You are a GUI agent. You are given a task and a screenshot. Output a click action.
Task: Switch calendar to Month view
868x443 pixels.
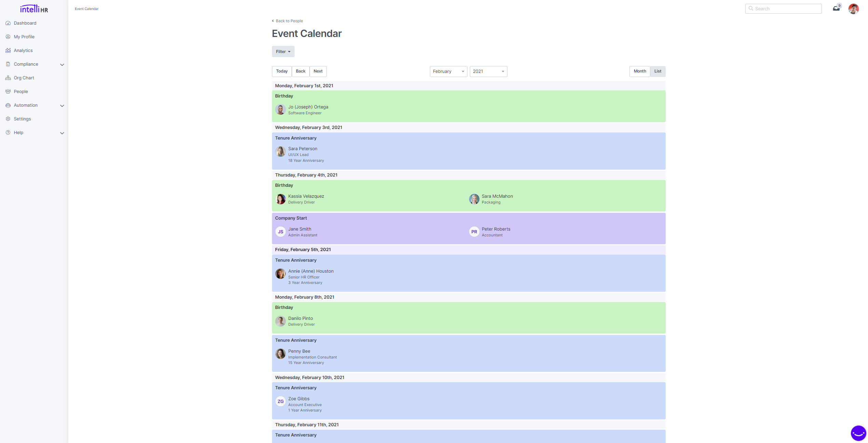(640, 71)
